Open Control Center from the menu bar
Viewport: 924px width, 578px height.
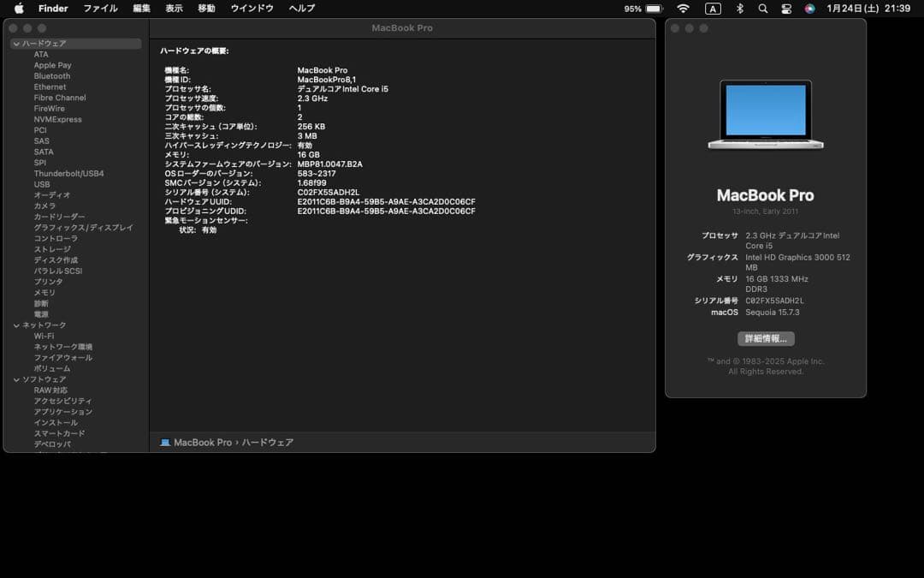[785, 9]
